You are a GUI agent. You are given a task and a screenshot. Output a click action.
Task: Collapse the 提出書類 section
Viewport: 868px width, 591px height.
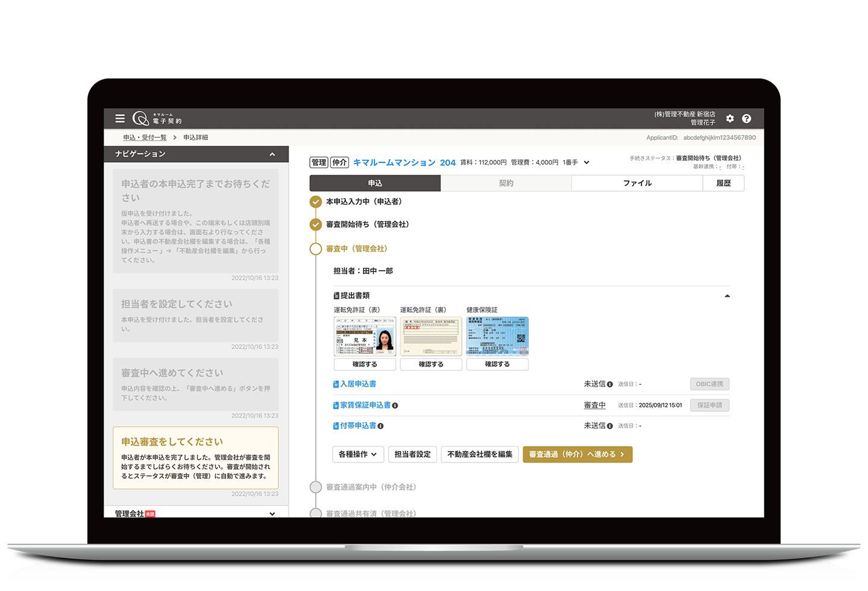(x=727, y=296)
